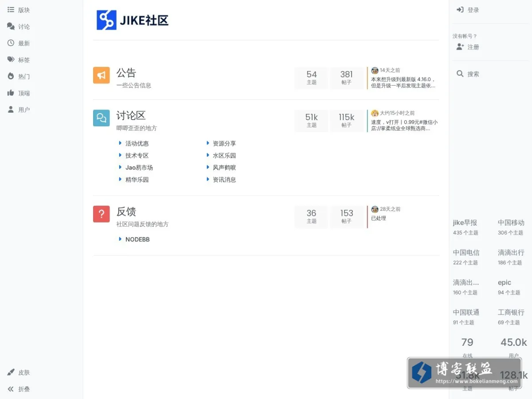The image size is (532, 399).
Task: Open 资讯消息 subcategory
Action: tap(224, 180)
